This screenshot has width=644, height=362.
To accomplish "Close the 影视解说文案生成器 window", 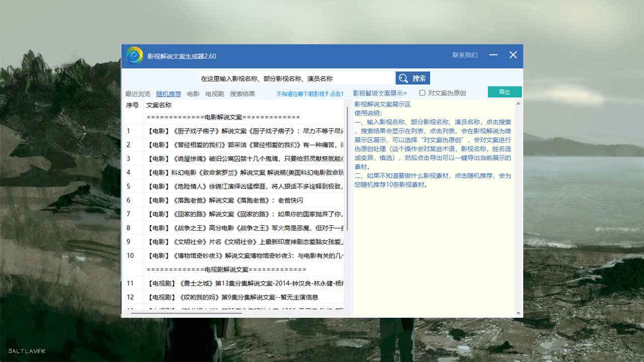I will point(513,55).
